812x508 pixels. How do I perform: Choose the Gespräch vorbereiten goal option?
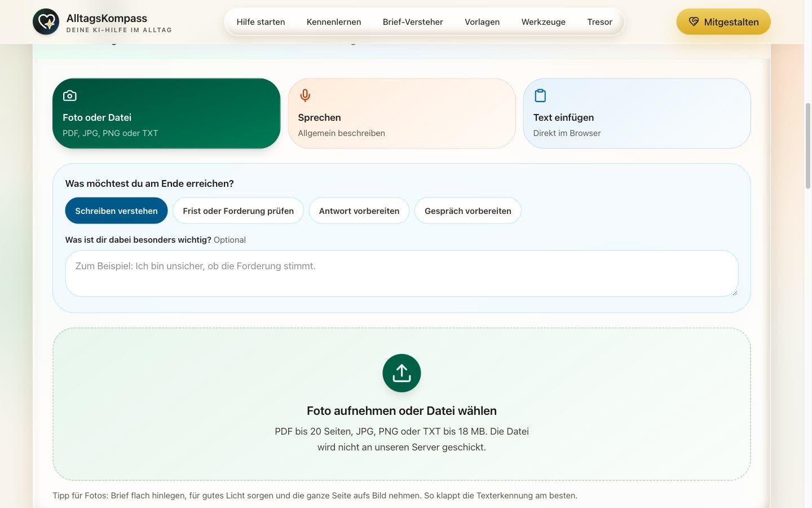coord(468,211)
